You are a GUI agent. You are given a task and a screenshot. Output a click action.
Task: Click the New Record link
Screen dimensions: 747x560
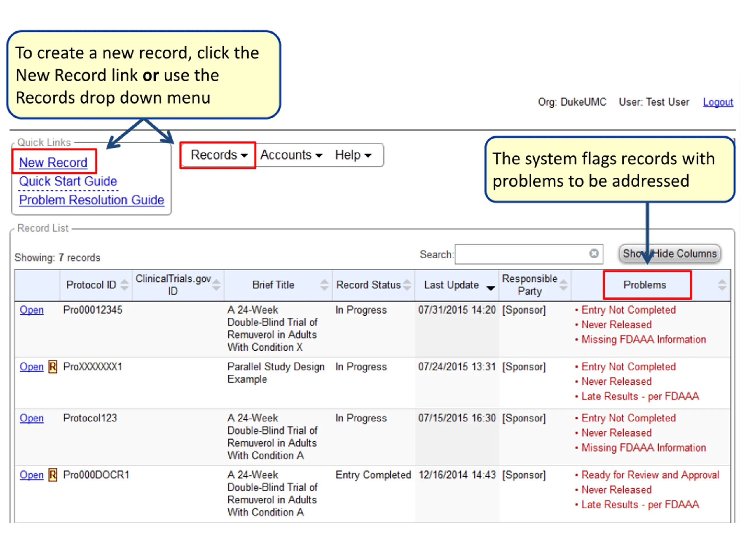pos(53,162)
